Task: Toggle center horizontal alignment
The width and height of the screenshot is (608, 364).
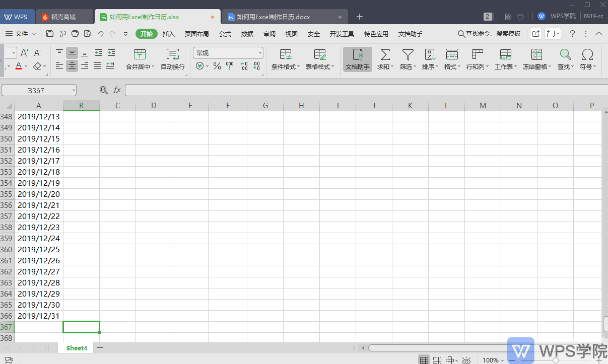Action: click(x=72, y=66)
